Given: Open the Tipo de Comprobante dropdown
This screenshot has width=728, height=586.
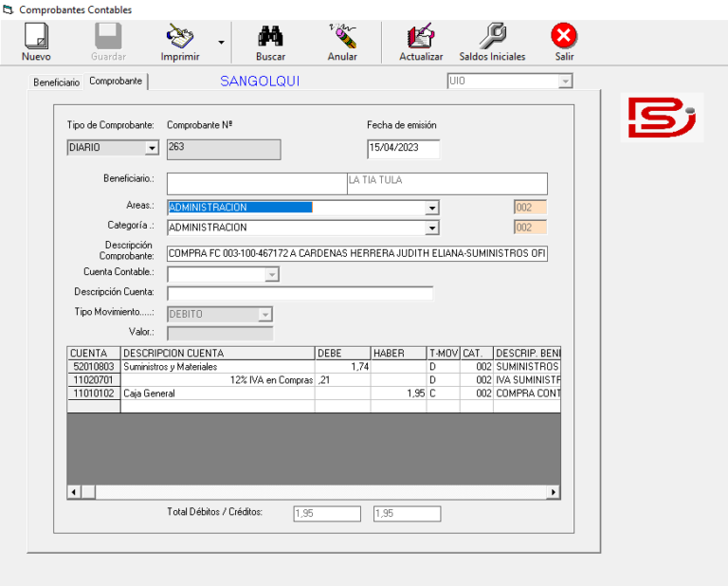Looking at the screenshot, I should 151,149.
